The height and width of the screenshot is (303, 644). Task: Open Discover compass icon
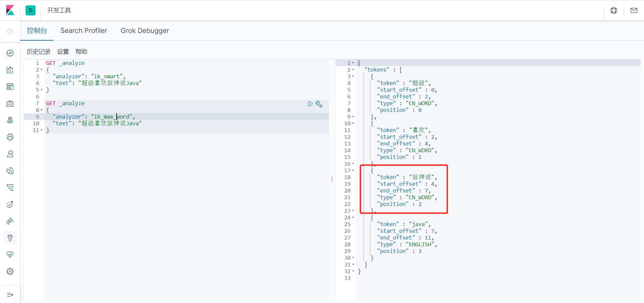[10, 53]
